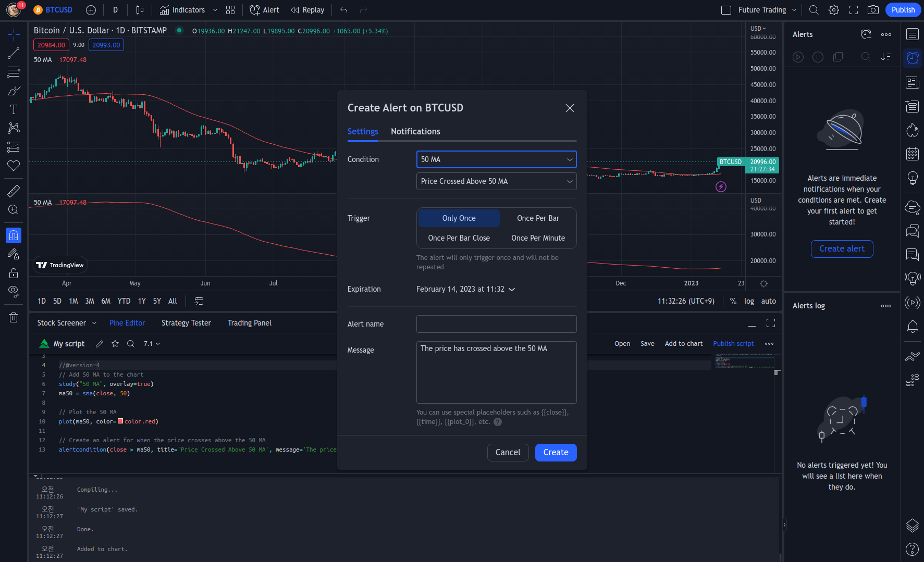Open the candlestick chart style menu

pos(140,10)
